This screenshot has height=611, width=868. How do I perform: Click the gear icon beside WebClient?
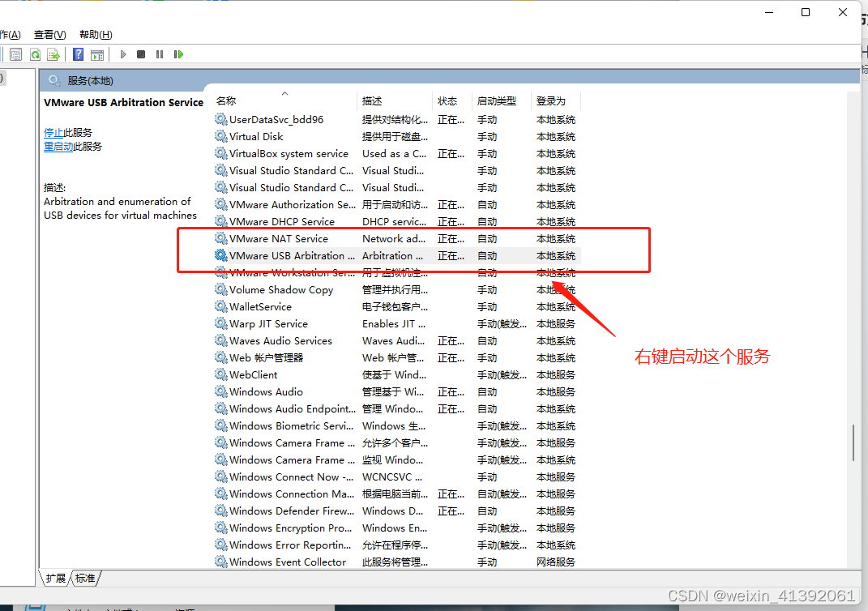tap(221, 374)
